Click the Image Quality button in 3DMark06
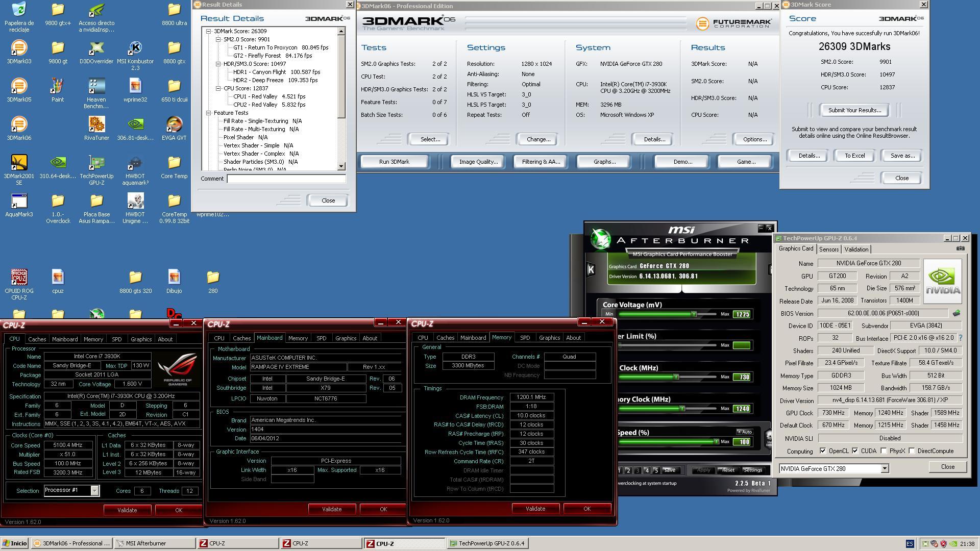Screen dimensions: 980x551 478,162
